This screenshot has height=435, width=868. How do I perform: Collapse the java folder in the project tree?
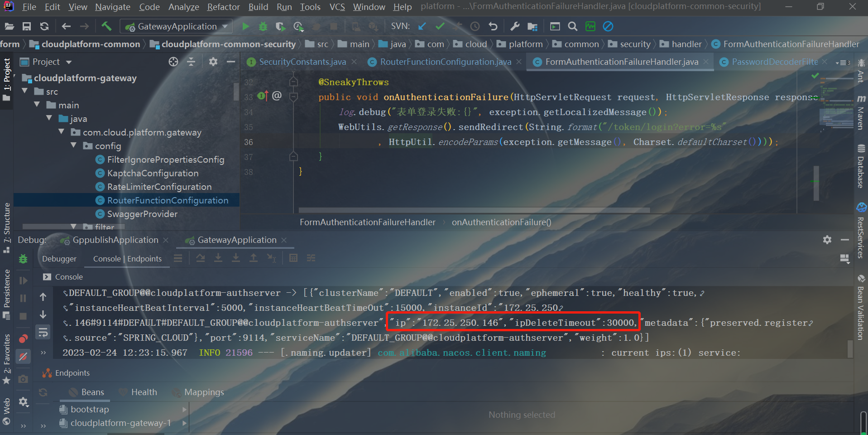tap(49, 118)
